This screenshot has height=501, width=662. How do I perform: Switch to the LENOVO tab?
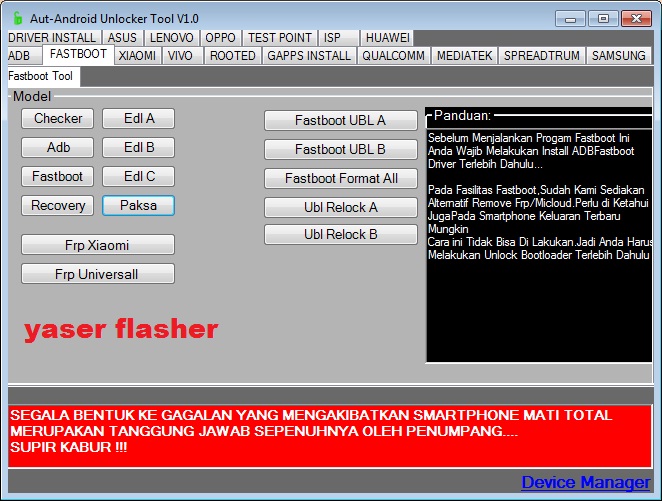[171, 38]
